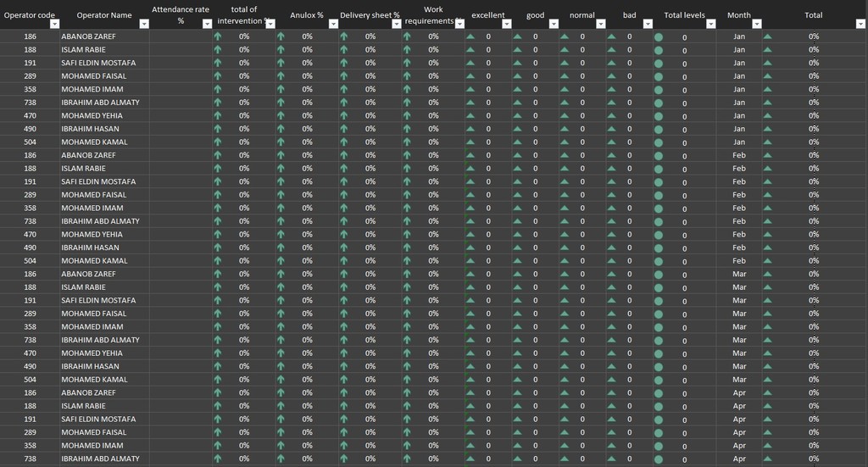The width and height of the screenshot is (868, 467).
Task: Click Anulox arrow icon for MOHAMED FAISAL Mar
Action: [x=281, y=314]
